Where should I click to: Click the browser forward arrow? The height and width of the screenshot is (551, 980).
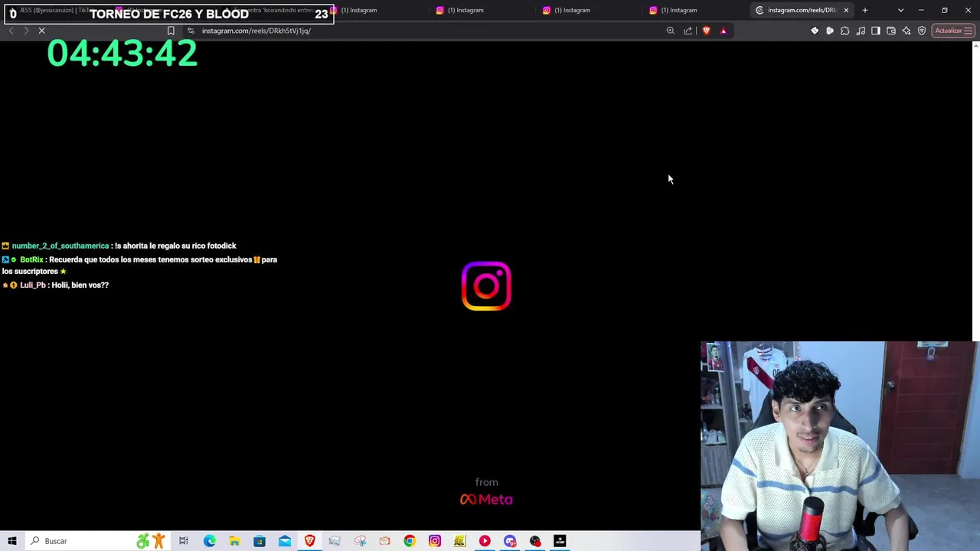pos(26,31)
